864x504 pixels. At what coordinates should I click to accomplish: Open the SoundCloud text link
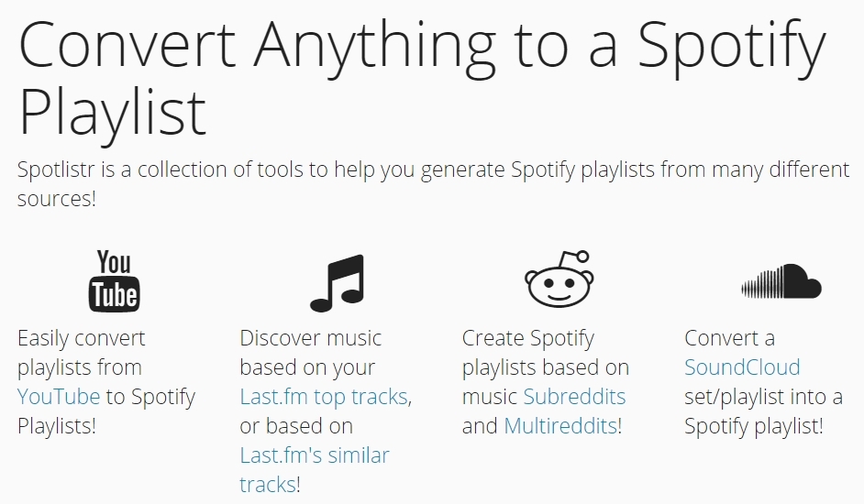(742, 367)
